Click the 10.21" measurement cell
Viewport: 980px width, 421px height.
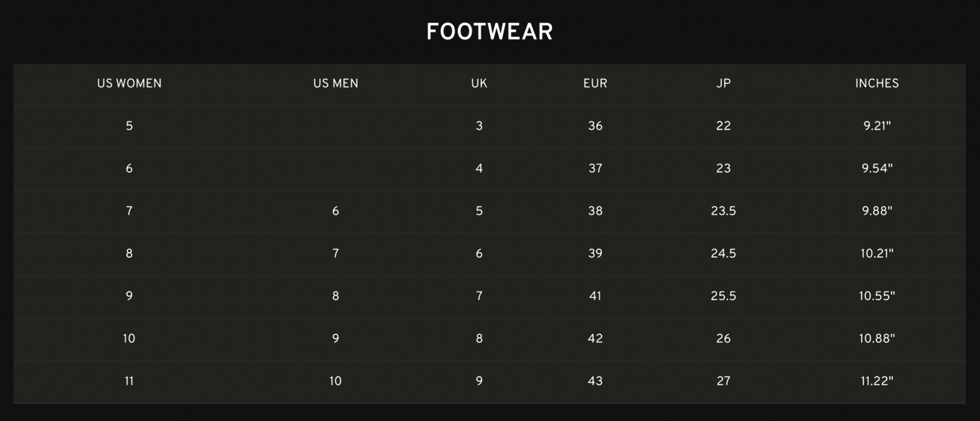[x=877, y=253]
